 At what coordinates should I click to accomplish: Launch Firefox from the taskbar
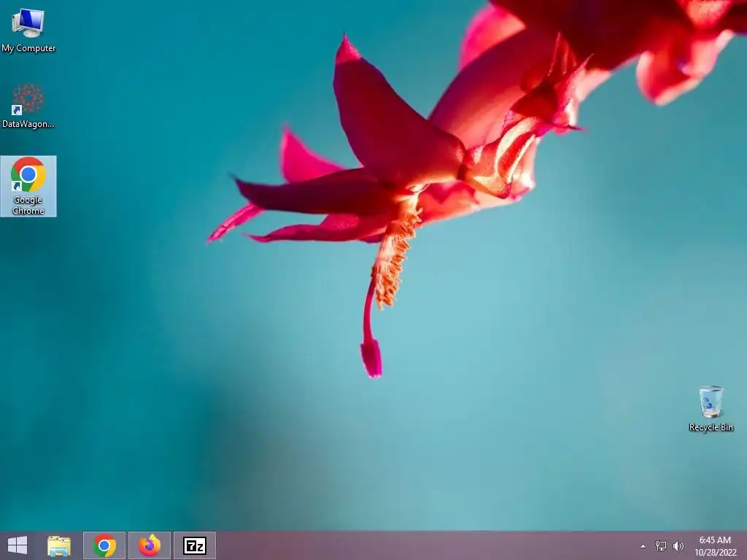149,545
